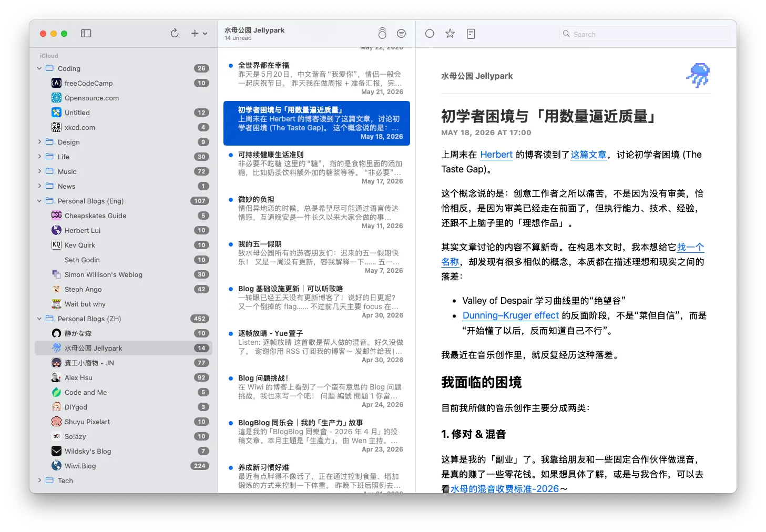The image size is (766, 532).
Task: Open the BlogBlog 同乐会 article
Action: tap(316, 436)
